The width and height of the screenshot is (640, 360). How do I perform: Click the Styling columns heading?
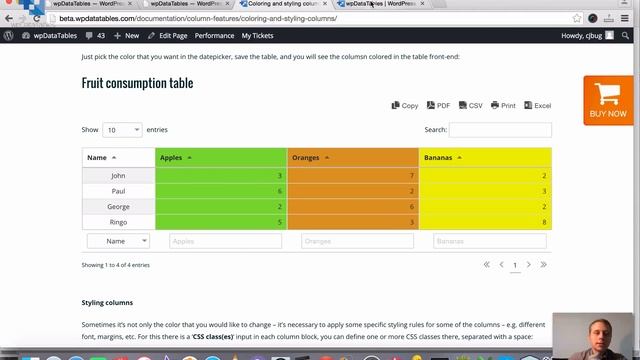click(107, 303)
